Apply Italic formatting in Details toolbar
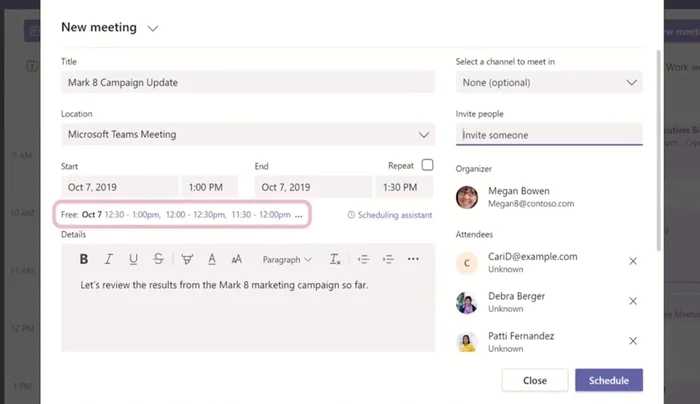The width and height of the screenshot is (700, 404). pyautogui.click(x=108, y=259)
